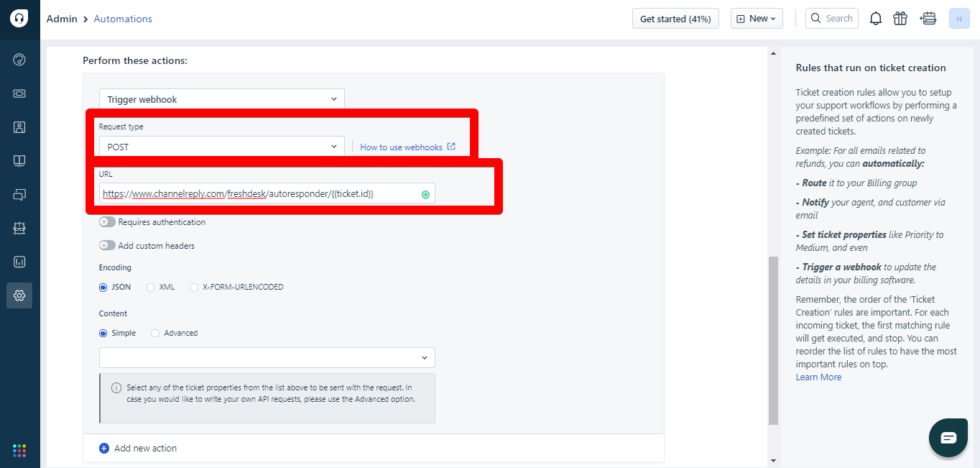The image size is (980, 468).
Task: Open How to use webhooks link
Action: point(402,147)
